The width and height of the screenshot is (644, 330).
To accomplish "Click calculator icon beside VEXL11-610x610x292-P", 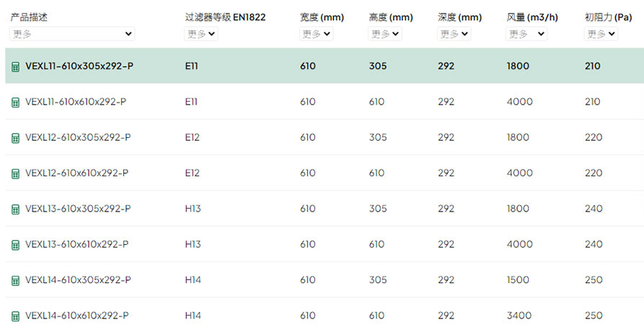I will tap(15, 103).
